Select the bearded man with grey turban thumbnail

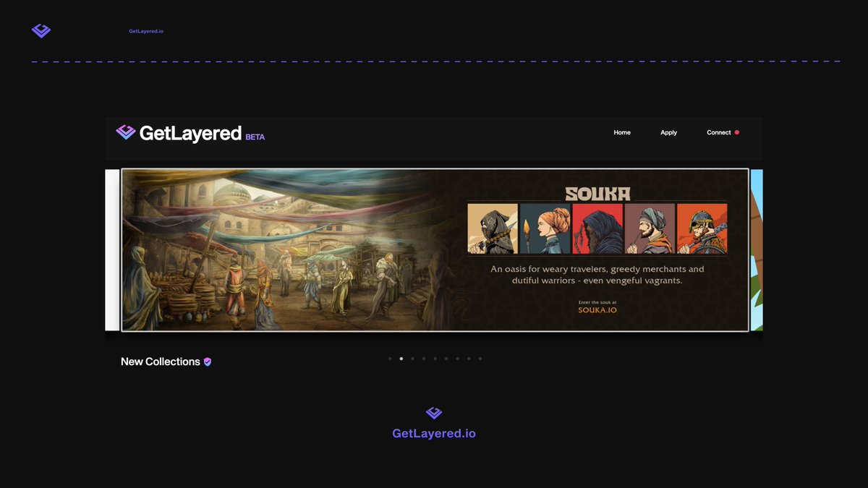650,228
